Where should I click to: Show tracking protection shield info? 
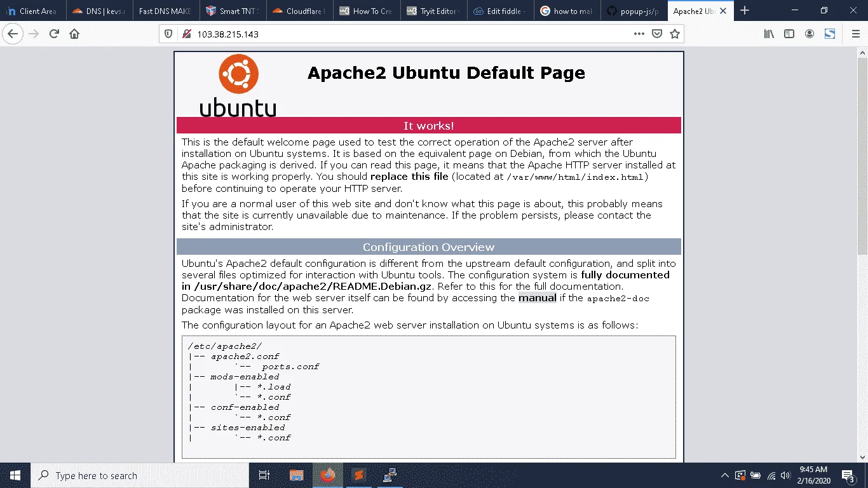tap(168, 34)
